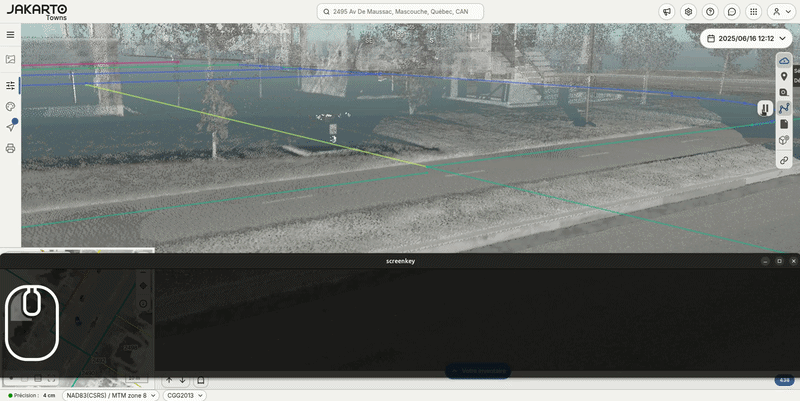Screen dimensions: 800x401
Task: Minimize the screenkey window
Action: click(x=765, y=261)
